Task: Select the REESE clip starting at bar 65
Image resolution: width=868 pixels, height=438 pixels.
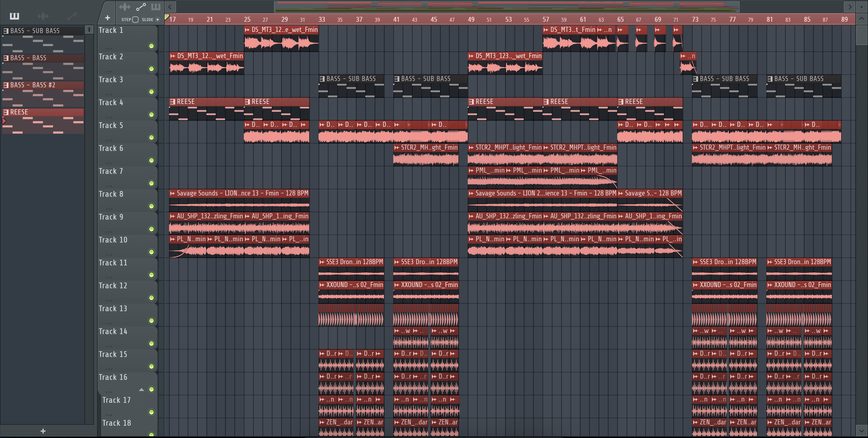Action: click(650, 109)
